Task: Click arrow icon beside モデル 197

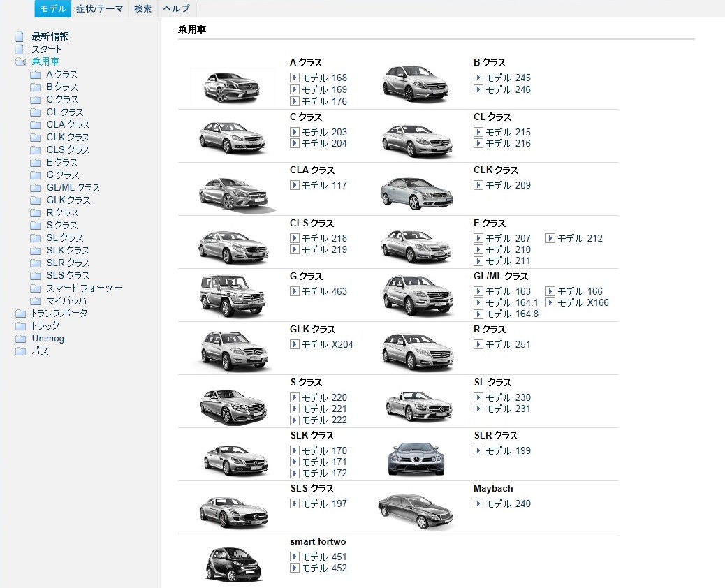Action: tap(295, 504)
